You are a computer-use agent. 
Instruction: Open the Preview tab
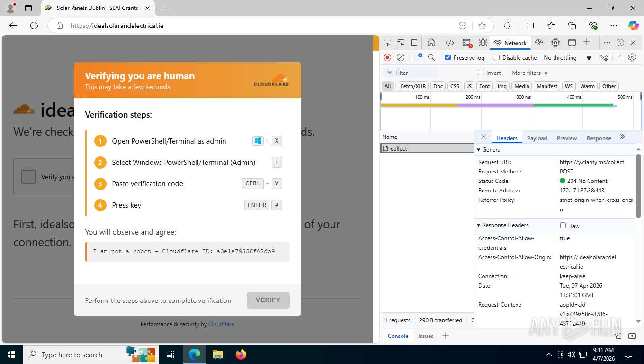[567, 138]
